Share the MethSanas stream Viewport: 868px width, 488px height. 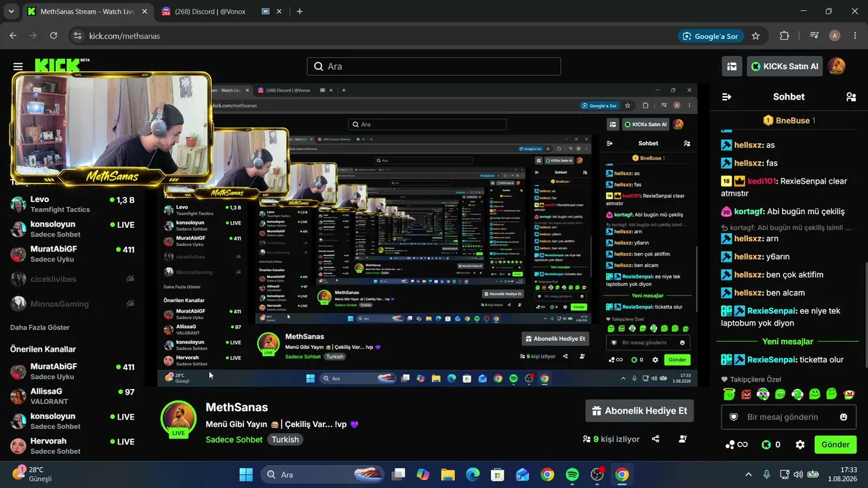pos(656,439)
